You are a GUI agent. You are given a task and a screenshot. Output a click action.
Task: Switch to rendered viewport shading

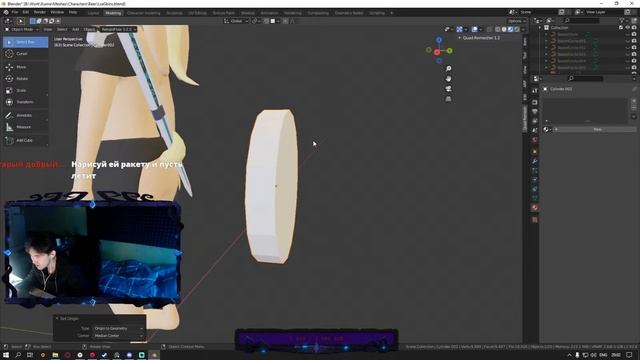(517, 29)
